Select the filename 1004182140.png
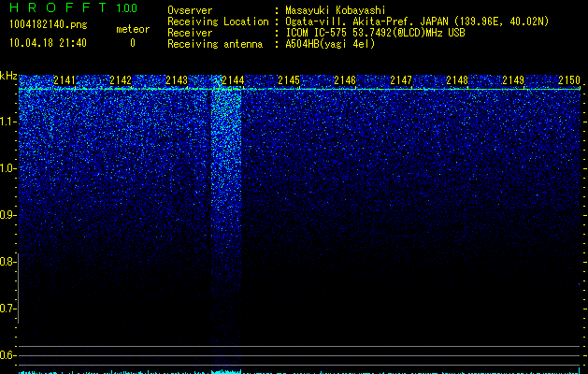Screen dimensions: 588x374 (x=49, y=24)
